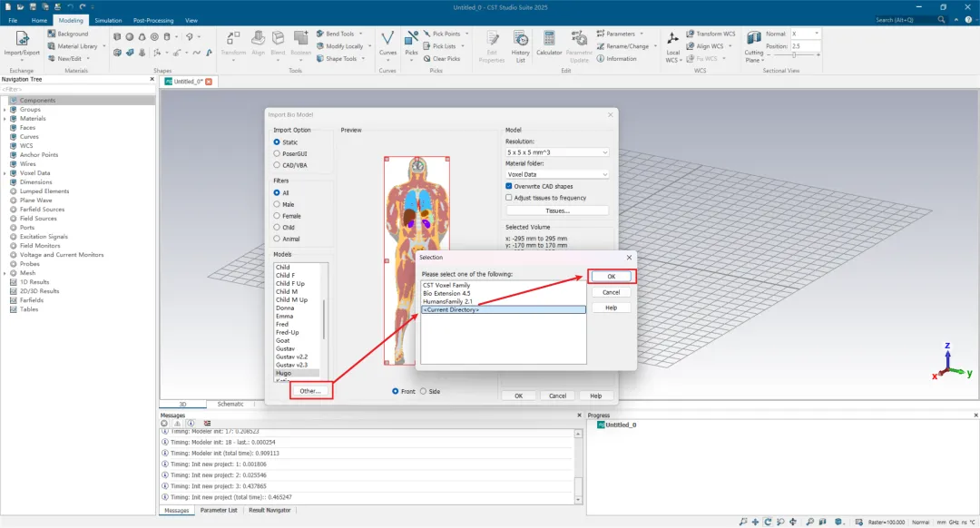This screenshot has width=980, height=528.
Task: Select the Male filter
Action: tap(277, 204)
